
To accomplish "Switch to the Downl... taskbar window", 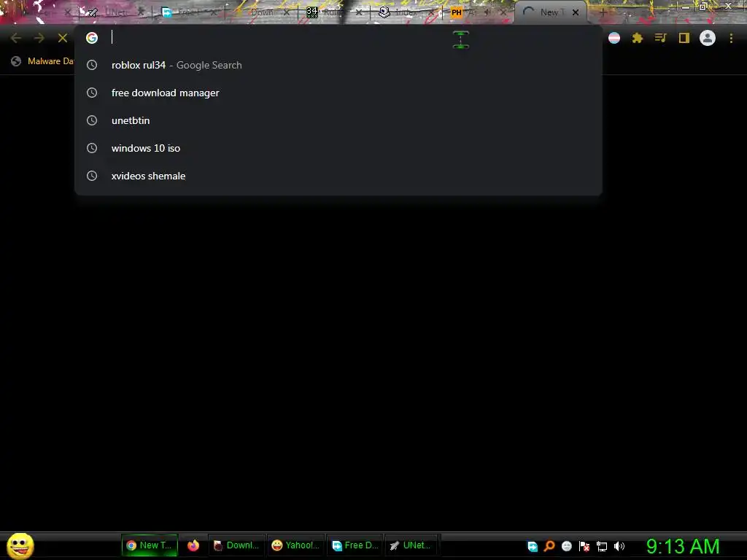I will 236,545.
